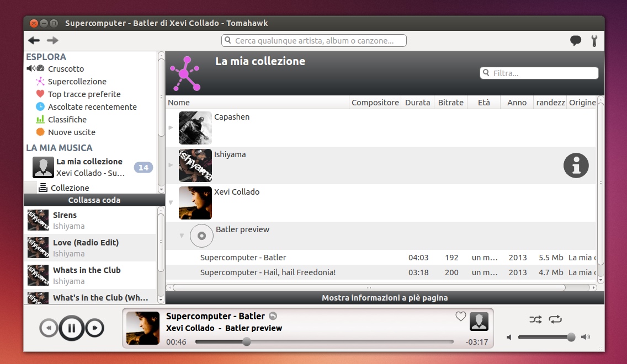The image size is (627, 364).
Task: Click user avatar icon in player
Action: [x=479, y=321]
